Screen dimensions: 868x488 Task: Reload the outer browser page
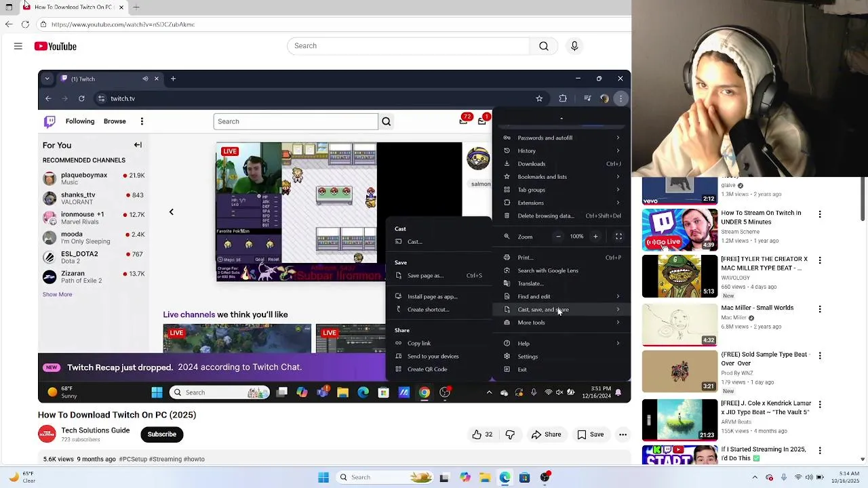(25, 24)
